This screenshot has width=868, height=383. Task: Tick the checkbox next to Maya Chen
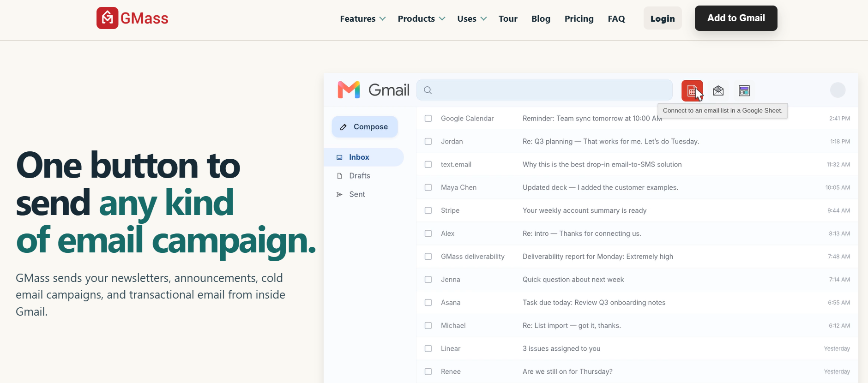(428, 188)
